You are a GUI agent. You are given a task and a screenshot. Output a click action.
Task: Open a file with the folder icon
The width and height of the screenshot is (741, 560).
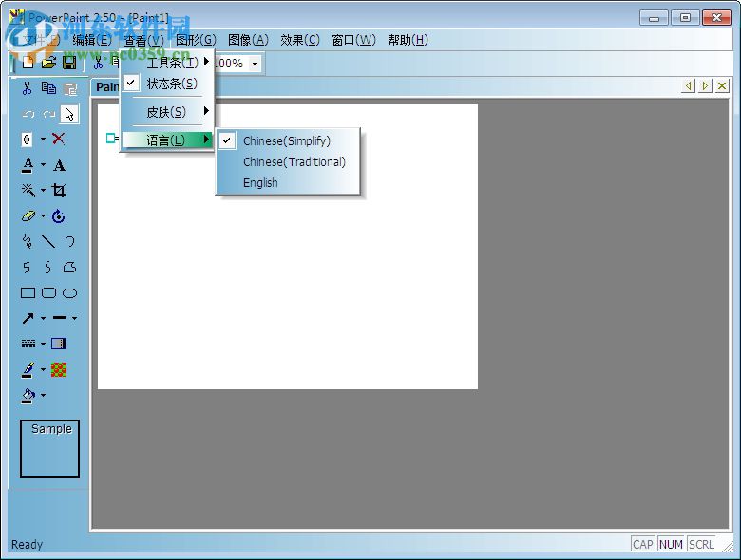point(48,63)
